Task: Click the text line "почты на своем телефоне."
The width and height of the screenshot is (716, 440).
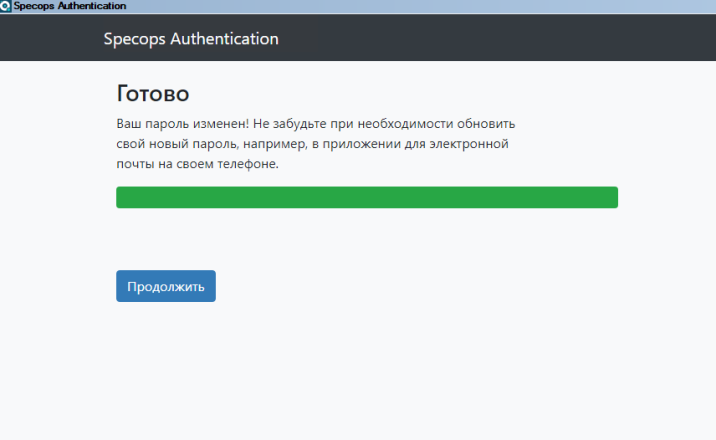Action: tap(197, 164)
